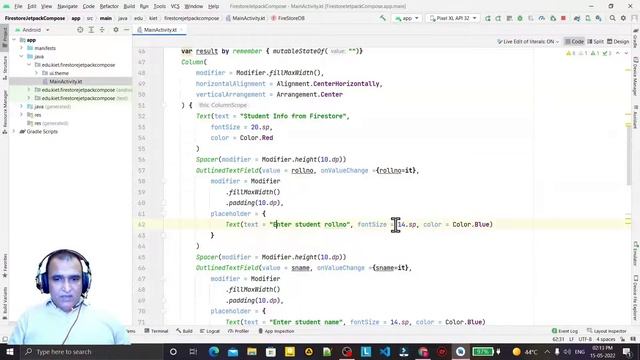
Task: Click Select Opened File target icon
Action: 80,30
